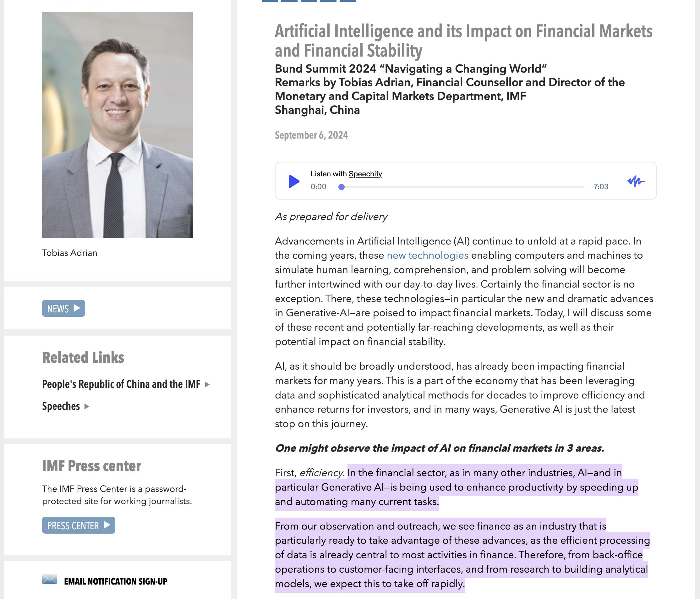This screenshot has width=700, height=599.
Task: Click the arrow beside Speeches
Action: point(87,406)
